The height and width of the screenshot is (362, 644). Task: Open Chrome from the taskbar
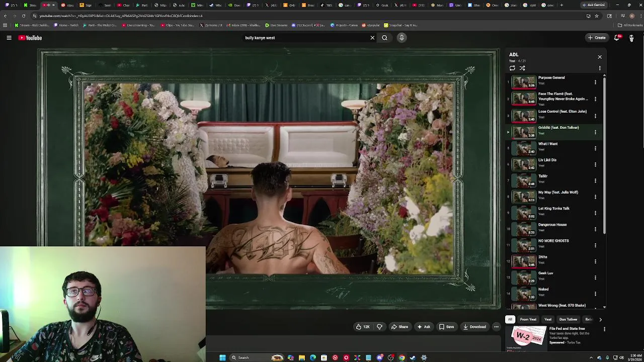click(401, 357)
